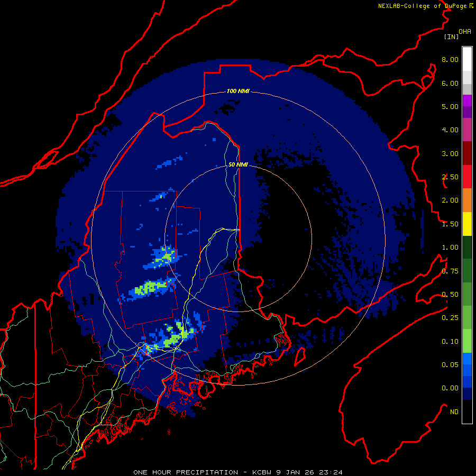Click the '2.50' legend value
Viewport: 476px width, 476px height.
[450, 177]
